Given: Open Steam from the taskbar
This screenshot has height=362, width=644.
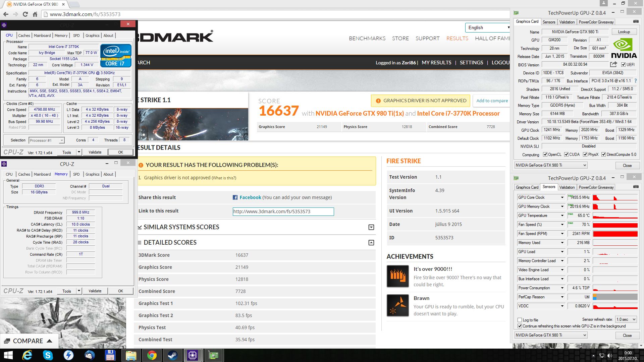Looking at the screenshot, I should coord(172,355).
